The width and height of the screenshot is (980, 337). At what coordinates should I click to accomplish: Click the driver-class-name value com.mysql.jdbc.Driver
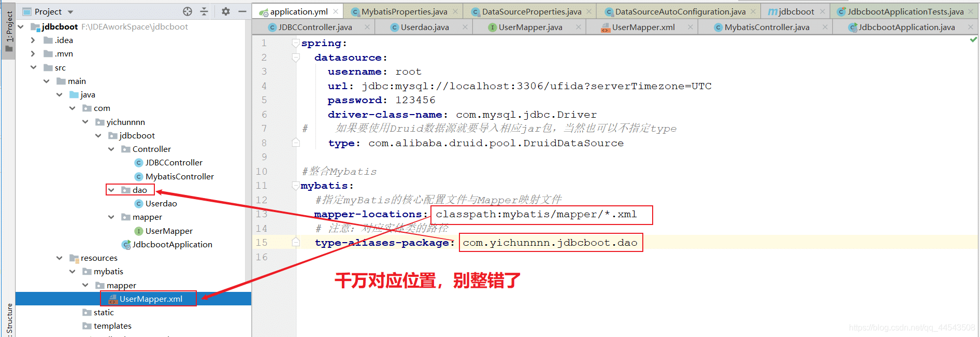tap(526, 115)
